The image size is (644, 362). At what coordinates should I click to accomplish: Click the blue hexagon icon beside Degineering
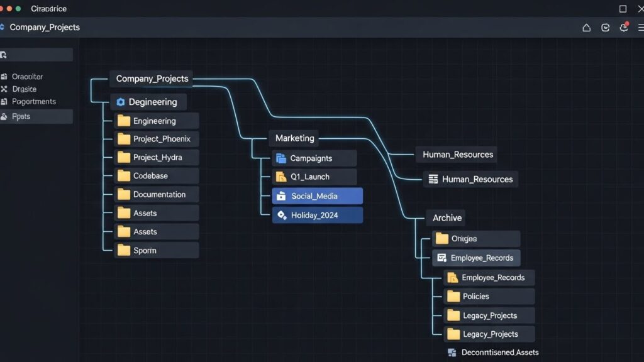121,102
